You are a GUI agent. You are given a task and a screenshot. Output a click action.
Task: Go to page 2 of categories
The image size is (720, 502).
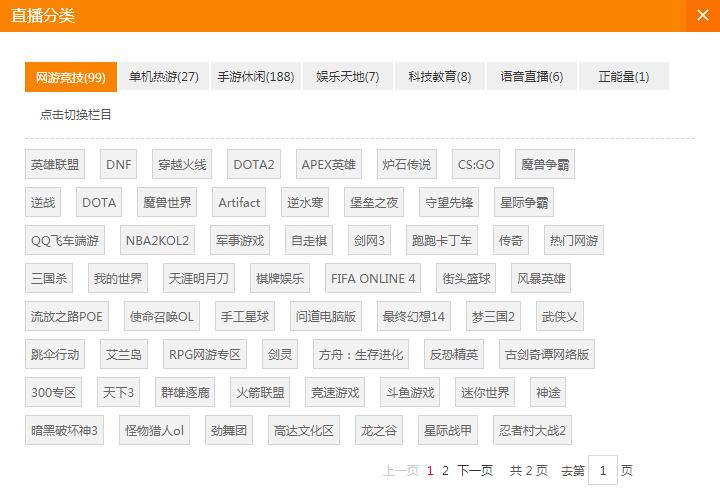[x=445, y=470]
